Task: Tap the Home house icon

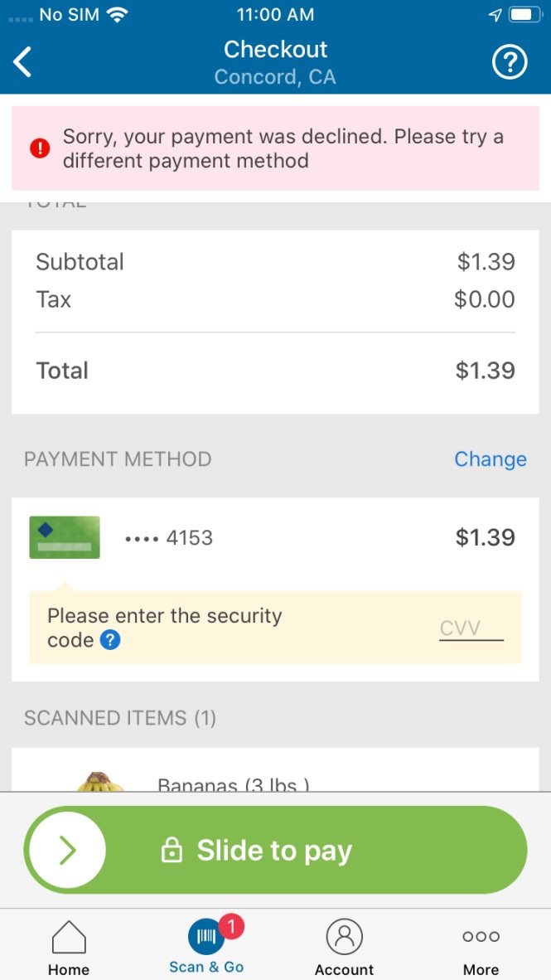Action: [x=69, y=938]
